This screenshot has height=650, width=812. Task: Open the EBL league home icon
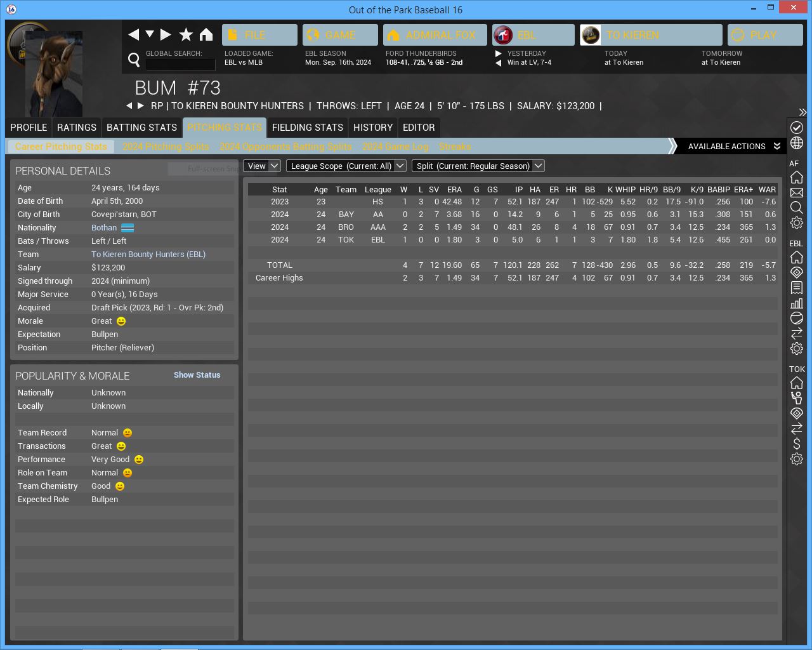click(x=797, y=257)
